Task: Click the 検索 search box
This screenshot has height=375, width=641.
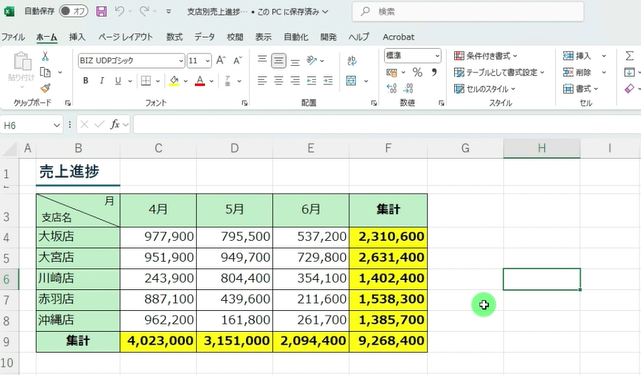Action: pos(468,11)
